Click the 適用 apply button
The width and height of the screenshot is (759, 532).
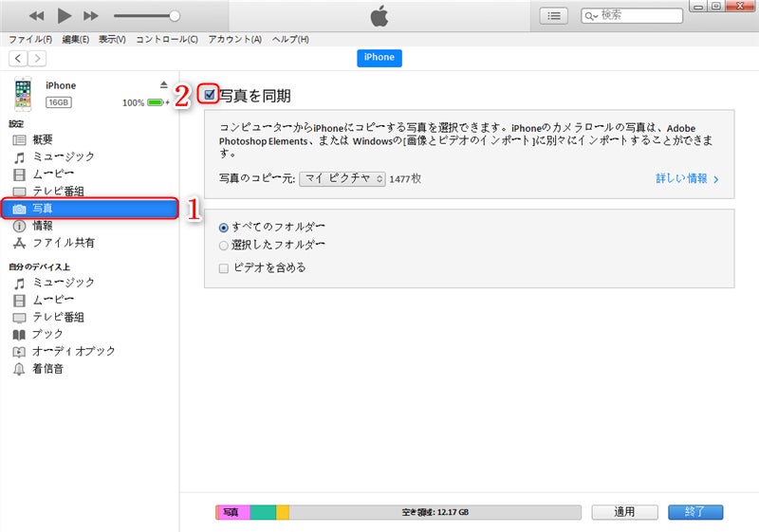click(x=624, y=512)
